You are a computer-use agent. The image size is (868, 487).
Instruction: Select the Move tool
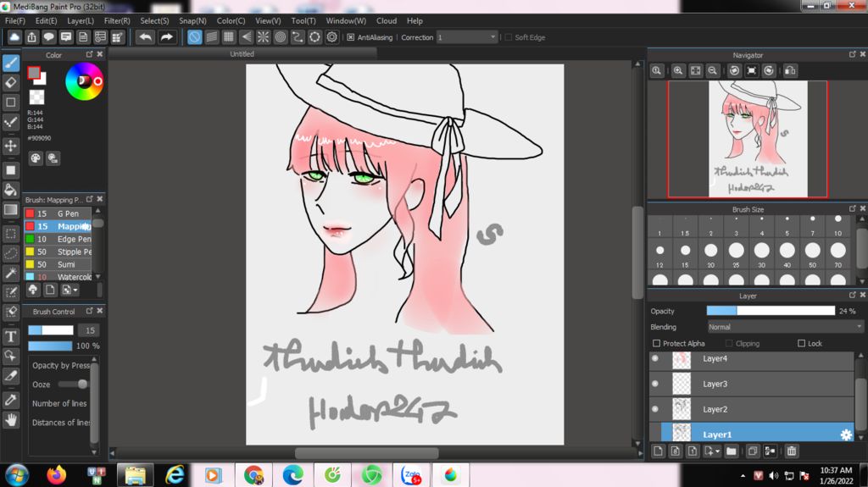11,146
